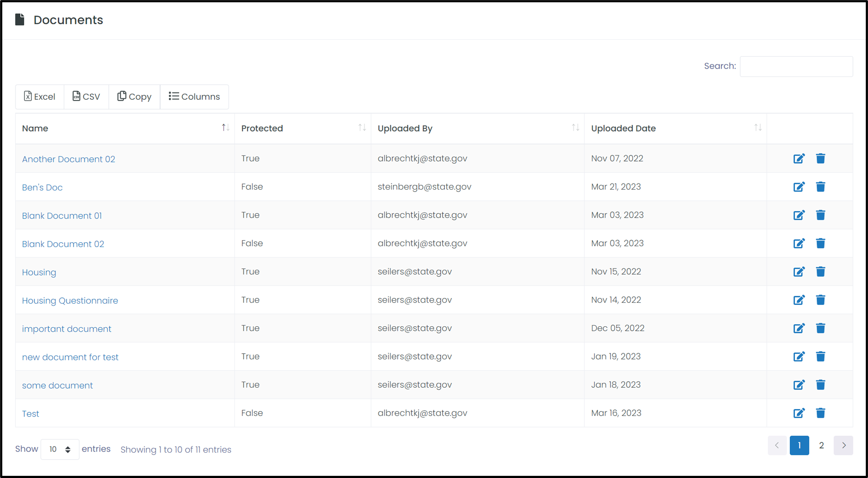
Task: Open new document for test link
Action: pos(70,357)
